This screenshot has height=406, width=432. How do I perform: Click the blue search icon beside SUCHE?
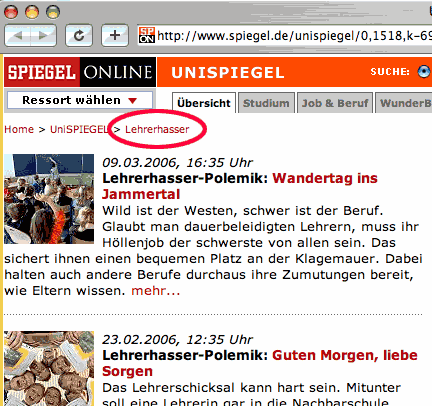(424, 72)
